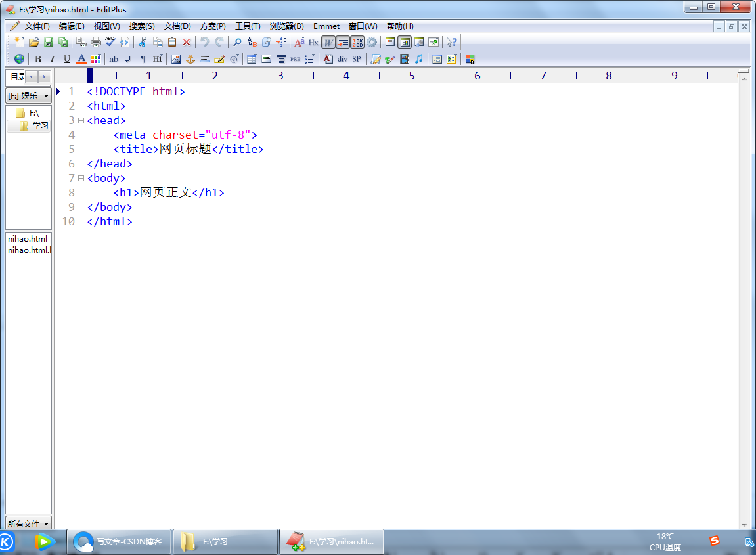The width and height of the screenshot is (756, 555).
Task: Open the Emmet menu
Action: (x=326, y=26)
